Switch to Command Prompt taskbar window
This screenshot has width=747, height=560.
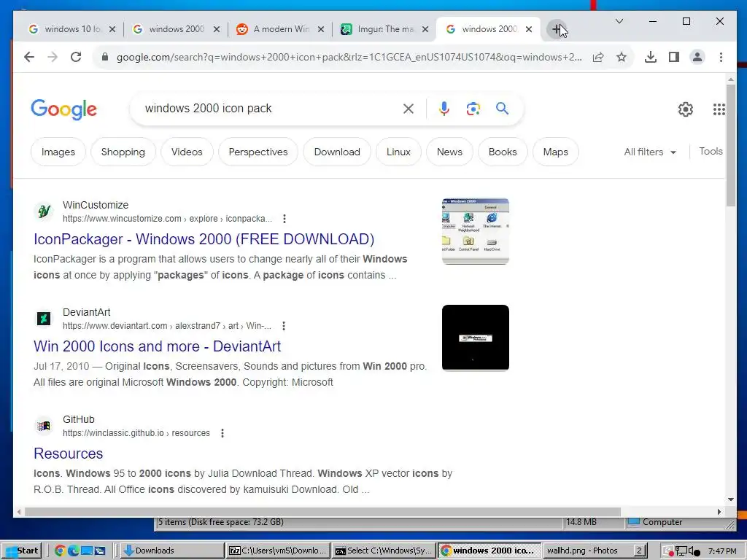click(x=384, y=551)
